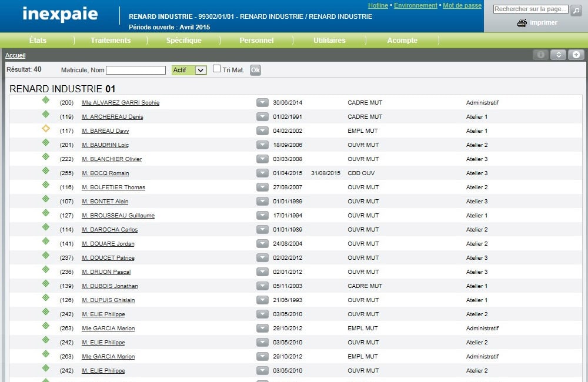
Task: Click the up-down arrows icon in Accueil bar
Action: tap(558, 55)
